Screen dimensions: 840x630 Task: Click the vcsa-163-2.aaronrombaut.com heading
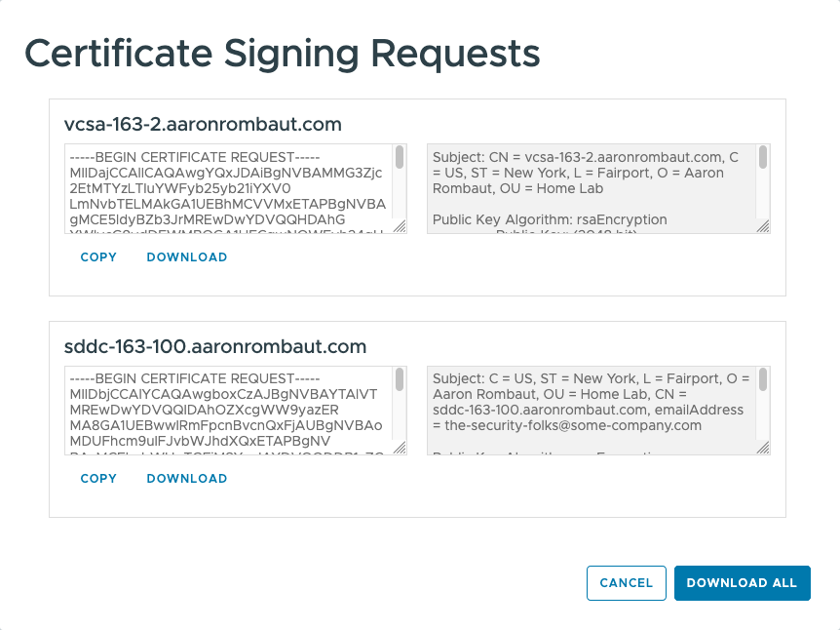(203, 125)
